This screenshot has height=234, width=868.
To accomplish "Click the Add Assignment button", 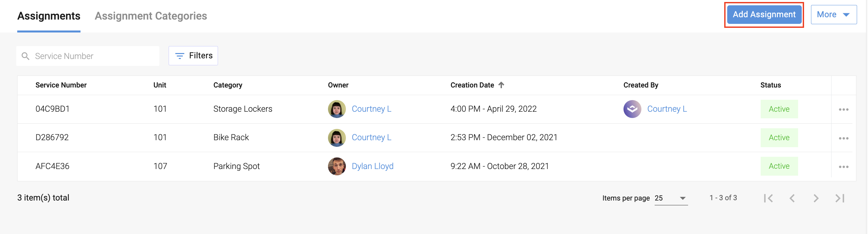I will coord(764,15).
